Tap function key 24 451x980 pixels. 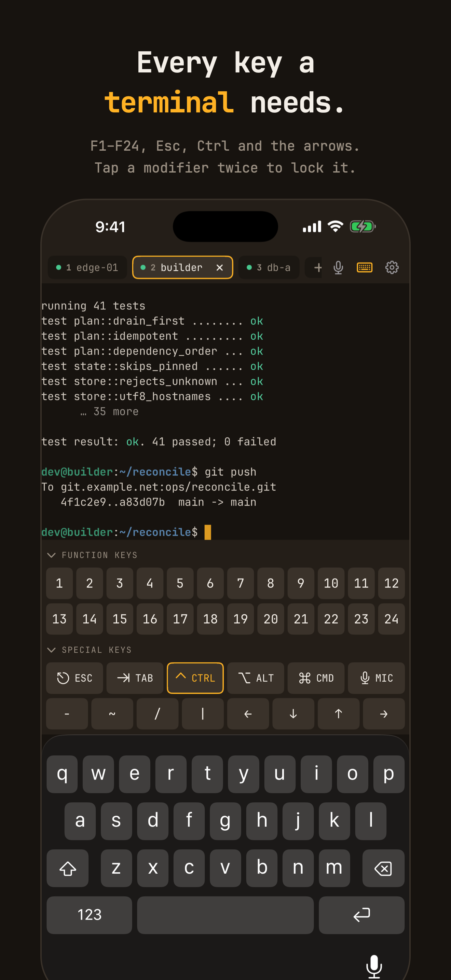pyautogui.click(x=391, y=619)
